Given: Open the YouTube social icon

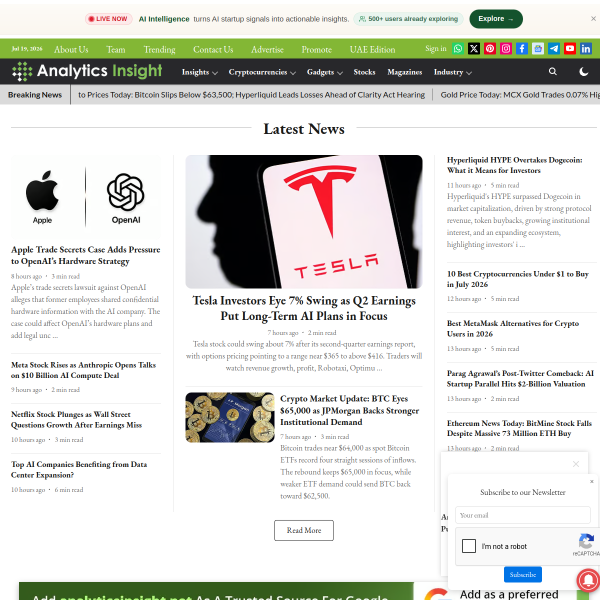Looking at the screenshot, I should tap(570, 49).
